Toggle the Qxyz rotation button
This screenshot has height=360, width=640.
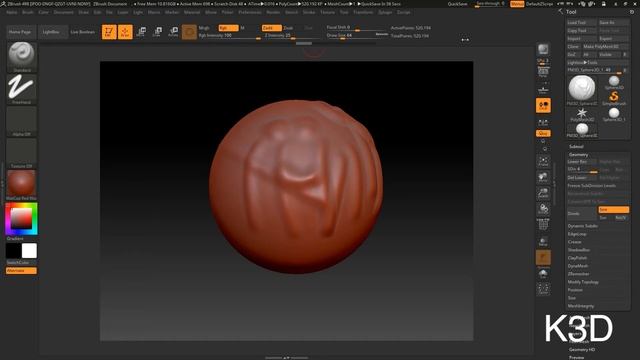pyautogui.click(x=543, y=133)
